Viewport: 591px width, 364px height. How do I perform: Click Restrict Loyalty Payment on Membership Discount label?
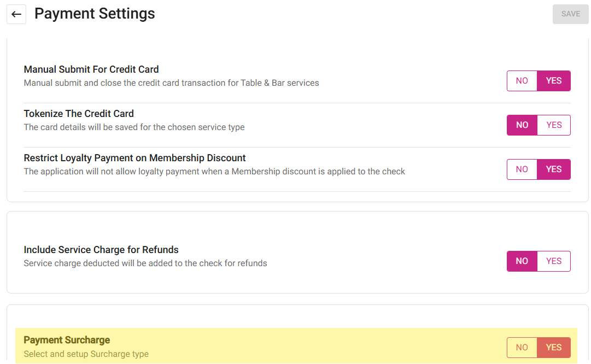click(x=134, y=158)
